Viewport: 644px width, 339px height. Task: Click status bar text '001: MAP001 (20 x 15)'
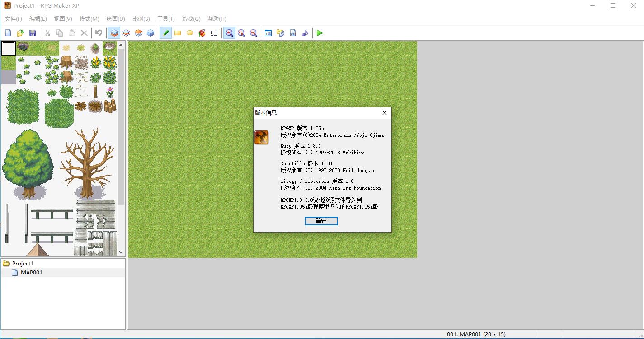click(476, 334)
